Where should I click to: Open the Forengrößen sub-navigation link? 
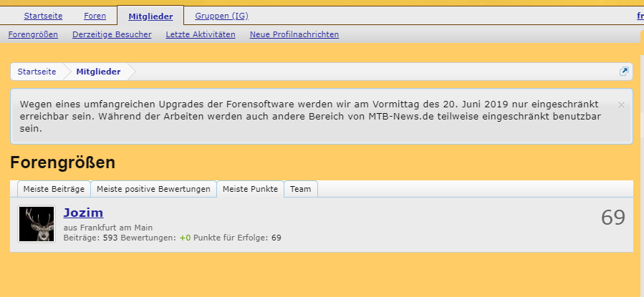33,34
